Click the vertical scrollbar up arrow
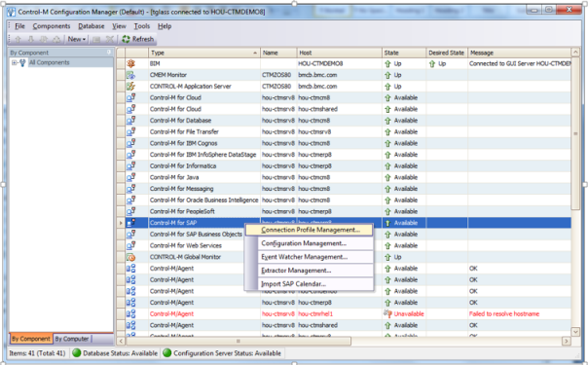 [575, 53]
